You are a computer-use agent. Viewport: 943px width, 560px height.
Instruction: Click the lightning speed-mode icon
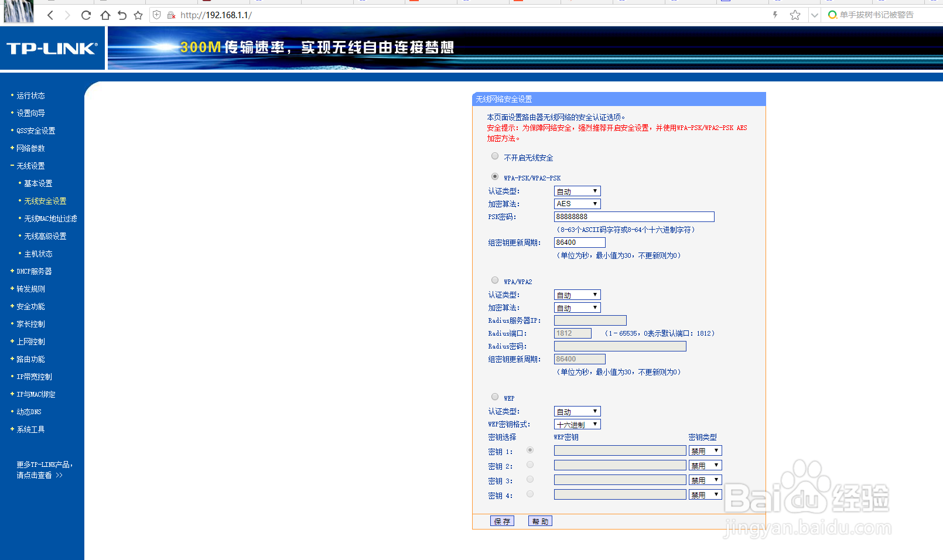click(775, 15)
